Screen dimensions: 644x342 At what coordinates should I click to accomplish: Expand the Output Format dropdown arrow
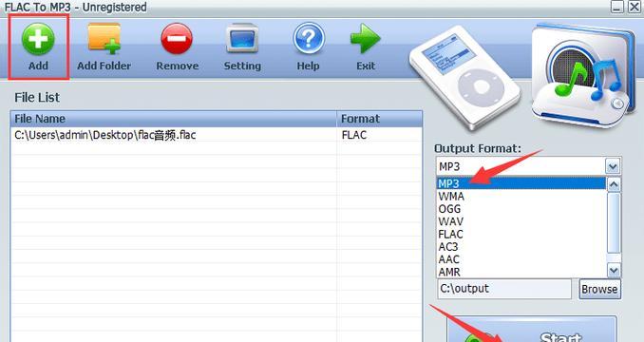pos(613,166)
